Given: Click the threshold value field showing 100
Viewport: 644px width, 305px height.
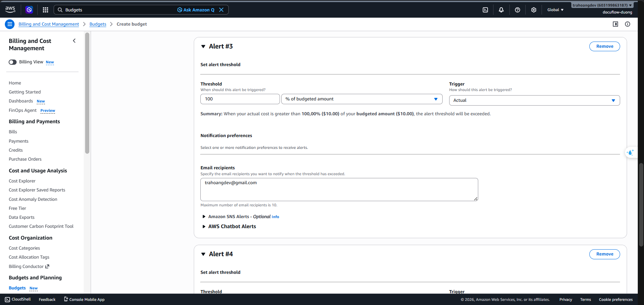Looking at the screenshot, I should [x=240, y=99].
